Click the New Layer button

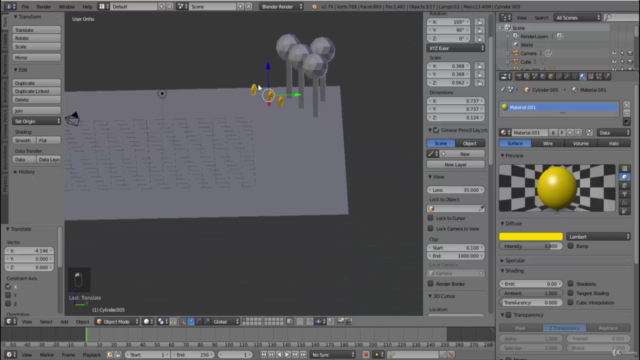coord(456,164)
